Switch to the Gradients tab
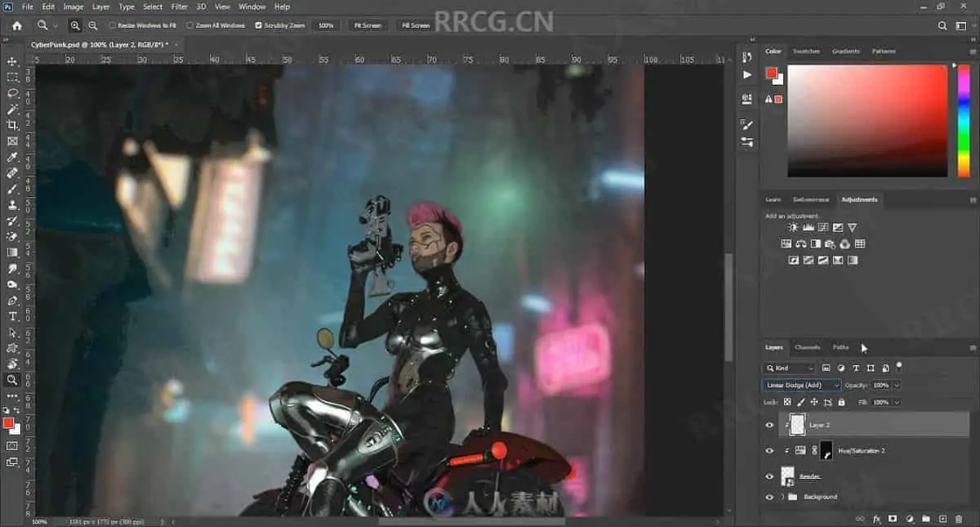Image resolution: width=980 pixels, height=527 pixels. click(845, 51)
